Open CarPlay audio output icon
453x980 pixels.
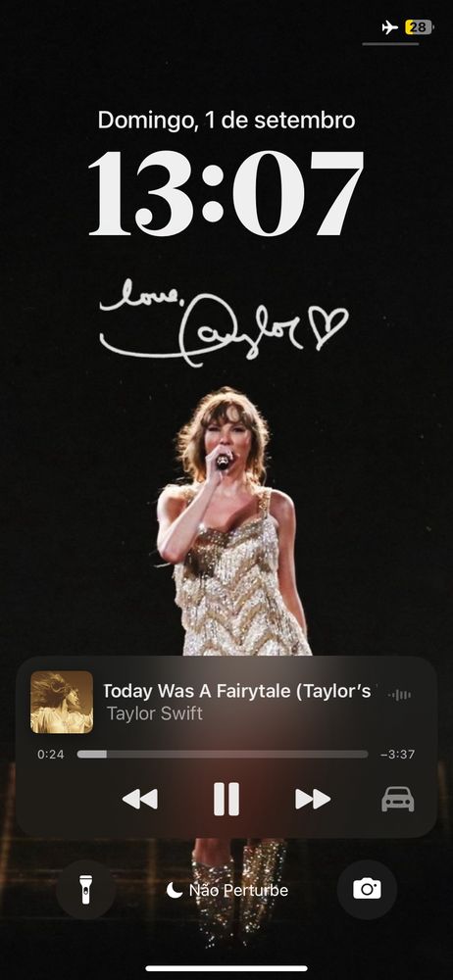pyautogui.click(x=398, y=799)
